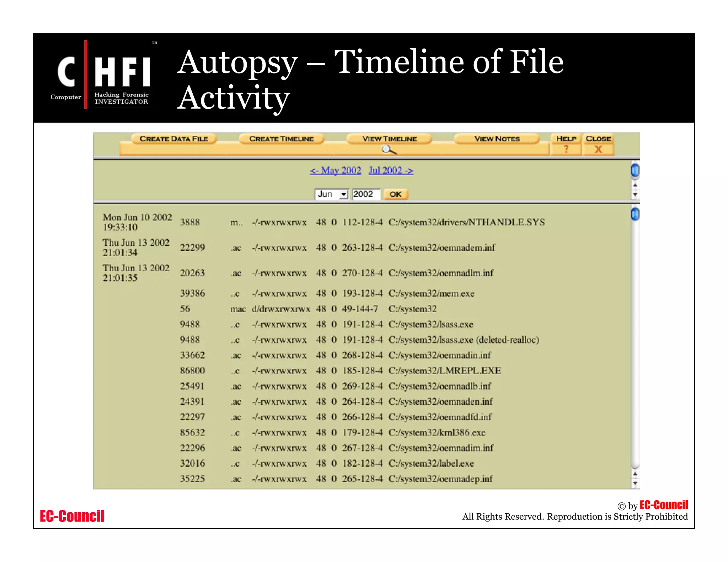728x562 pixels.
Task: Click the LMREPL.EXE file path
Action: [444, 371]
